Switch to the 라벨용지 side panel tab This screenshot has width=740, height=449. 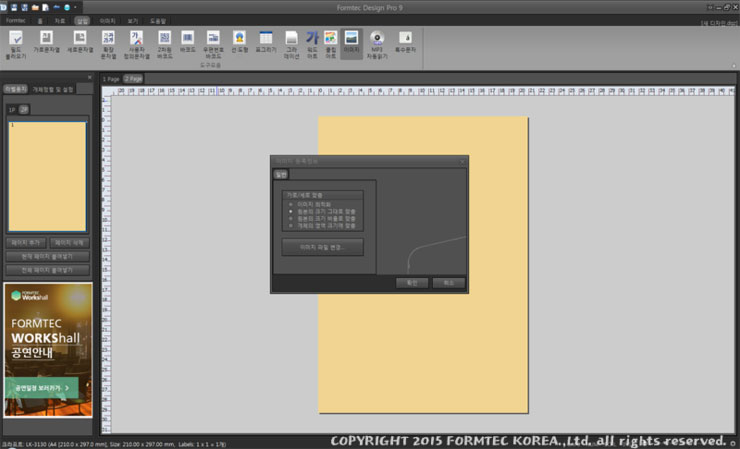click(16, 89)
